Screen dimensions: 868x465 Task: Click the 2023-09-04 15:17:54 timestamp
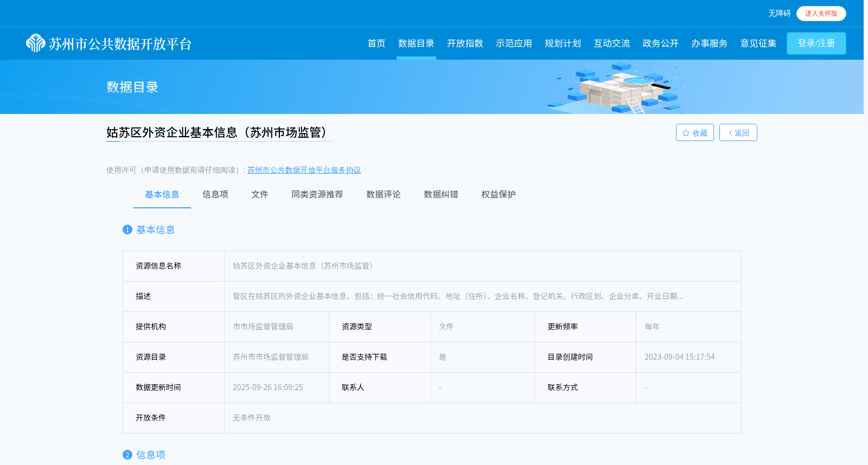tap(680, 357)
